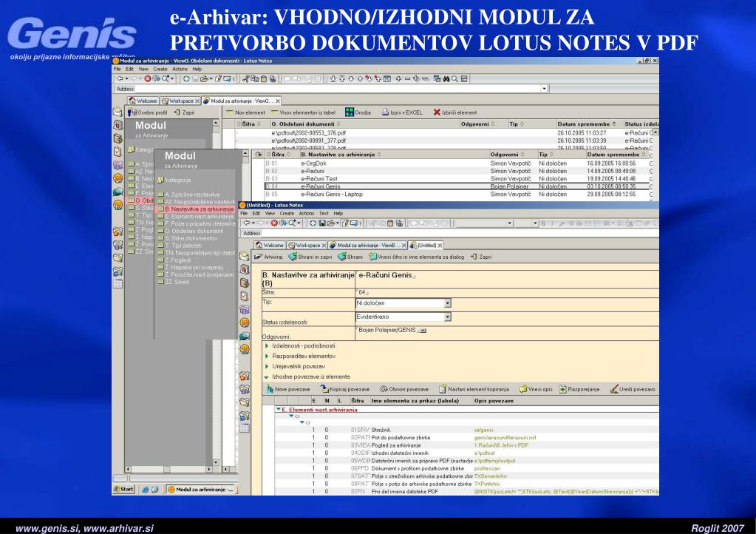This screenshot has height=534, width=756.
Task: Click Zapri in the Untitled window action bar
Action: click(481, 257)
